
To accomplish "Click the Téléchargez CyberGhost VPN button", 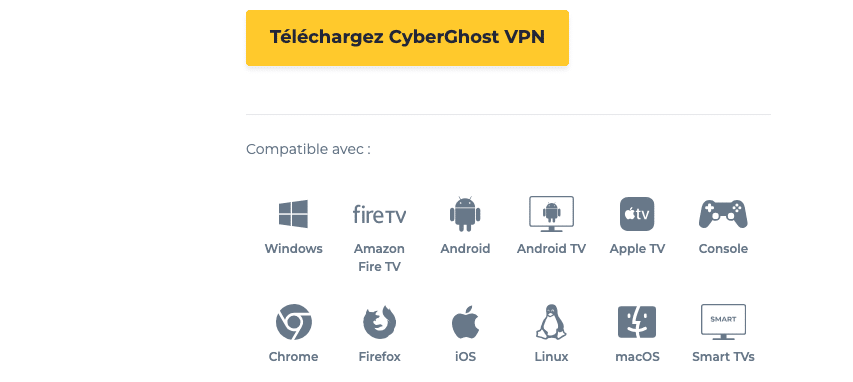I will [x=407, y=38].
